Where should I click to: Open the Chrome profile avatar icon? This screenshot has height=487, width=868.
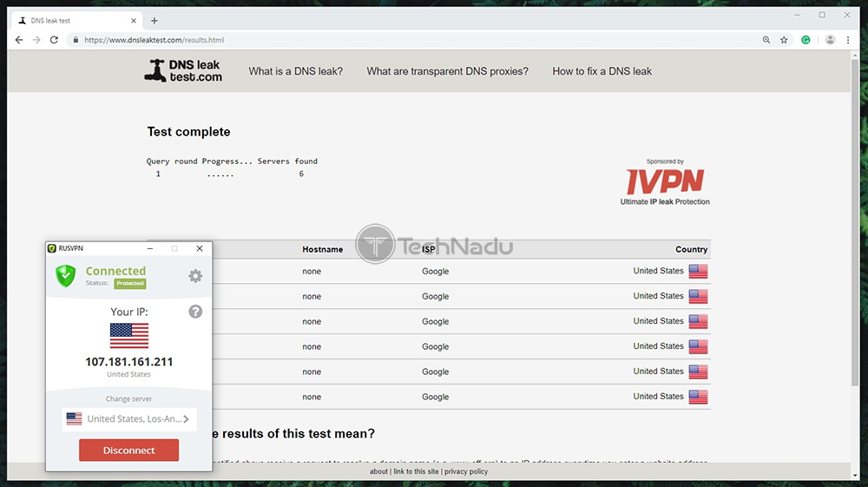(830, 40)
